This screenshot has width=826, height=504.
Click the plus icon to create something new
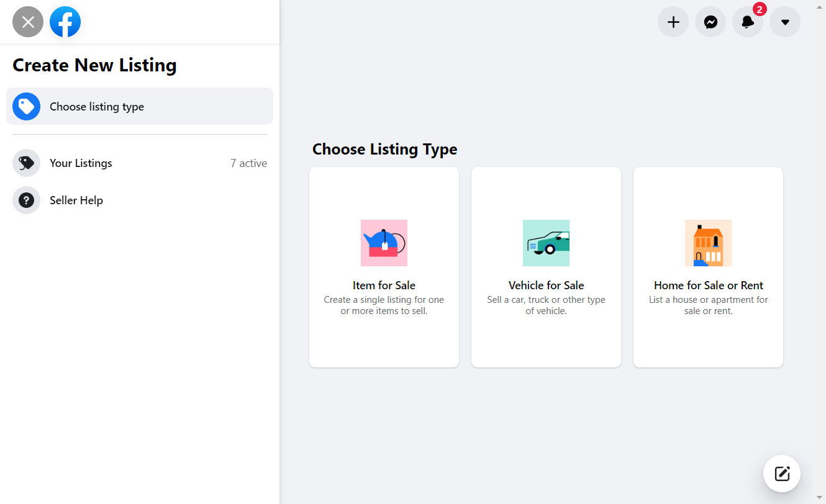tap(673, 22)
